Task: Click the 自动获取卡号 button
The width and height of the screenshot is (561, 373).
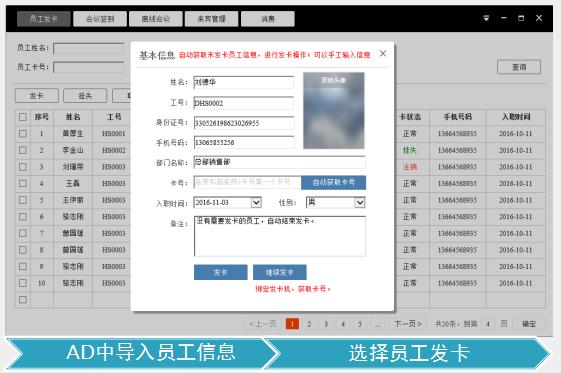Action: pos(333,182)
